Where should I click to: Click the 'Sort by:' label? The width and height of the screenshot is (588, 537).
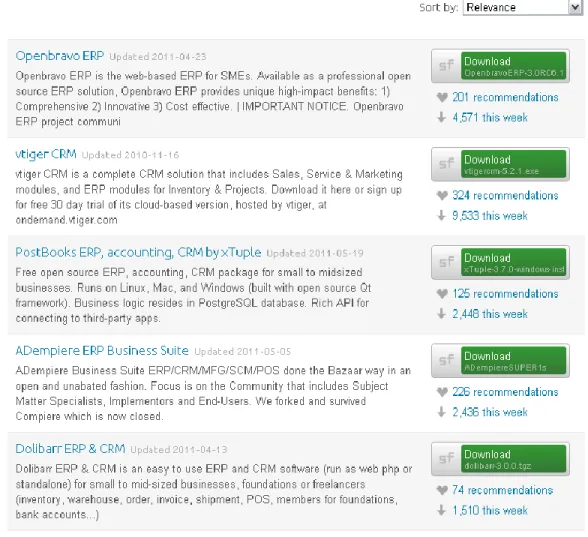tap(439, 8)
